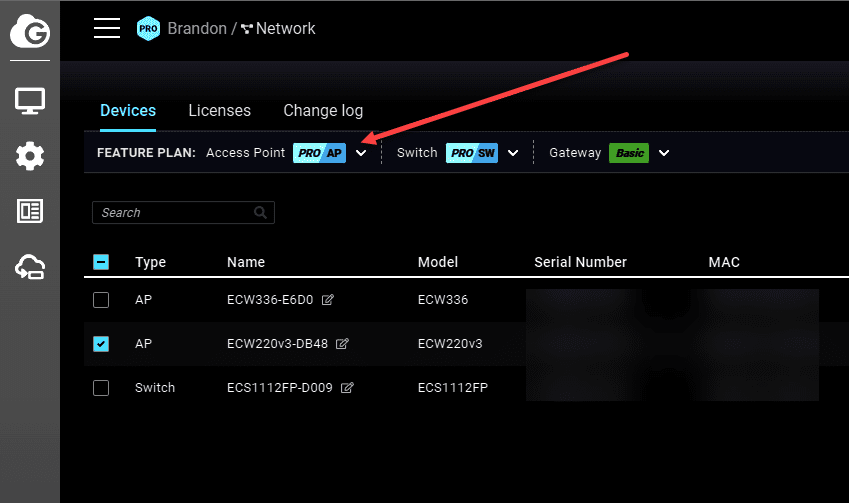Open the settings gear sidebar icon
This screenshot has height=503, width=849.
[29, 155]
